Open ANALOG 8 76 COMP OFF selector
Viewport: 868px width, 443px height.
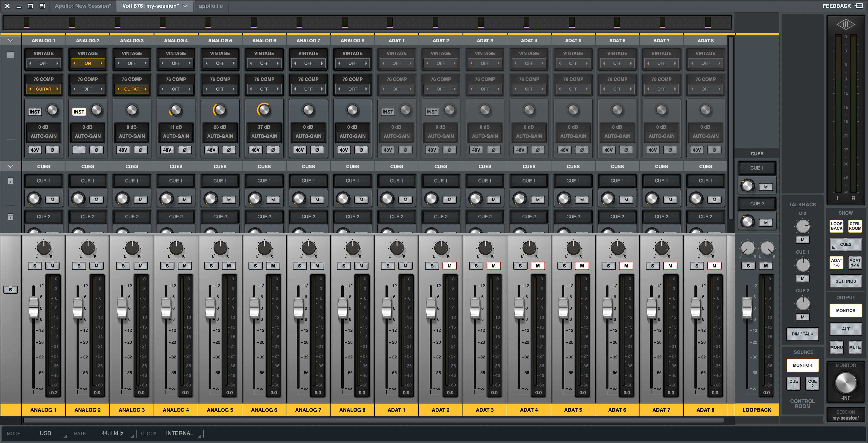tap(352, 89)
